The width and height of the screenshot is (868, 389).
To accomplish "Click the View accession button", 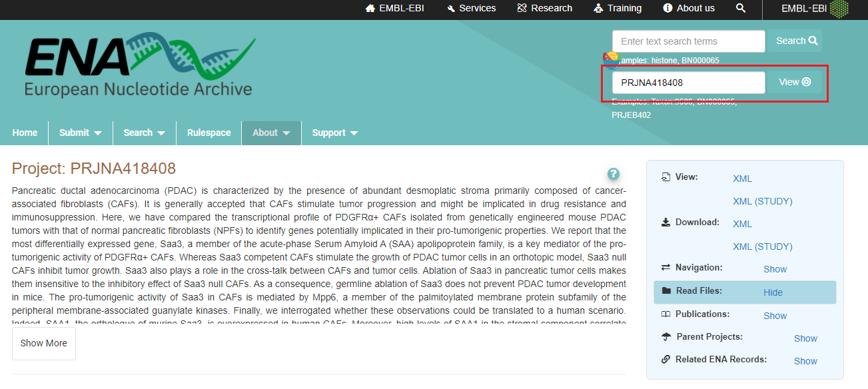I will tap(795, 82).
